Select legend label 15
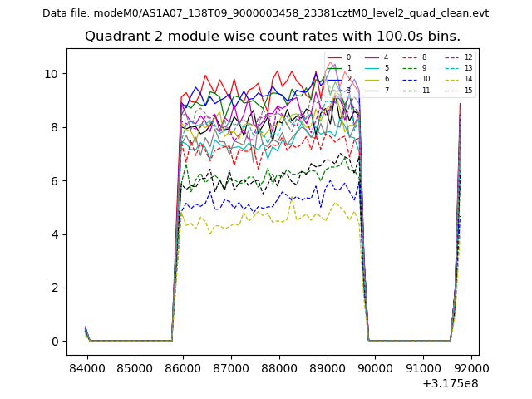The width and height of the screenshot is (532, 399). (468, 90)
